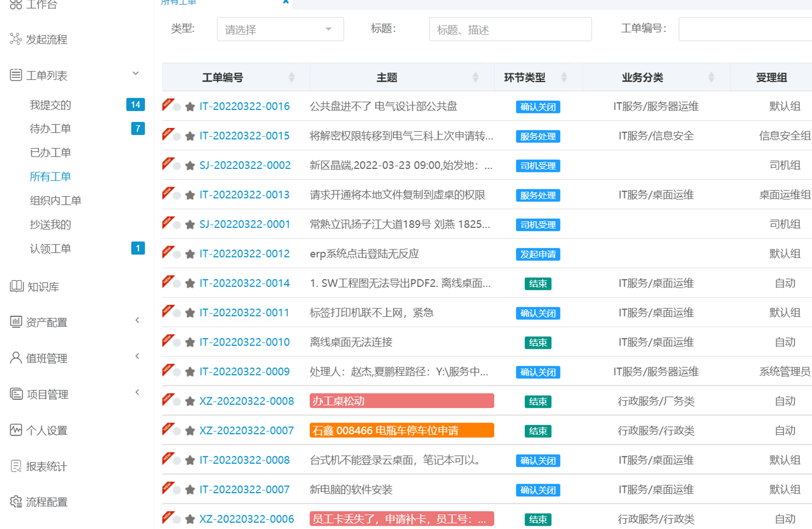Open ticket link SJ-20220322-0002
The height and width of the screenshot is (529, 812).
[245, 166]
